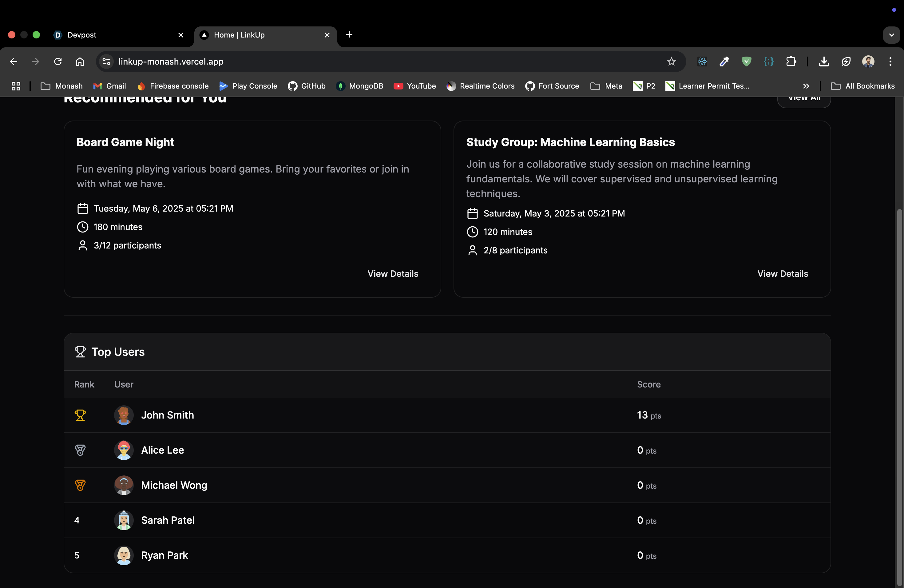This screenshot has height=588, width=904.
Task: Click the address bar URL field
Action: tap(342, 62)
